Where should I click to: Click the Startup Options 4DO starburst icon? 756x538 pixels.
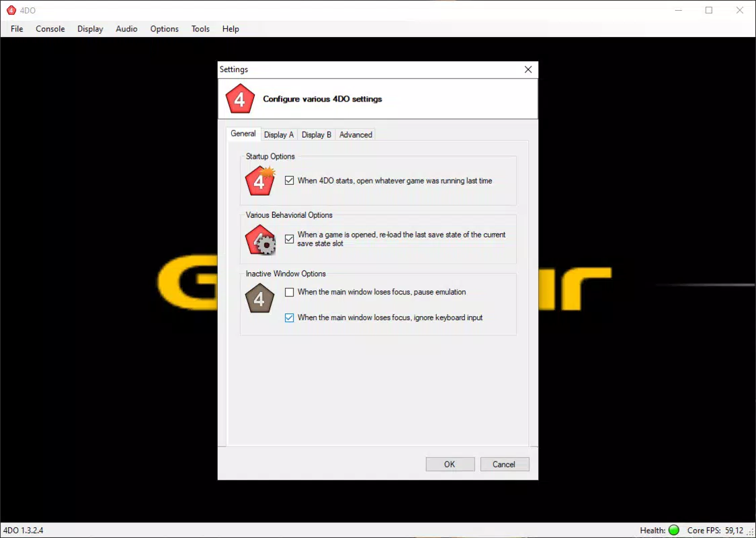(260, 181)
